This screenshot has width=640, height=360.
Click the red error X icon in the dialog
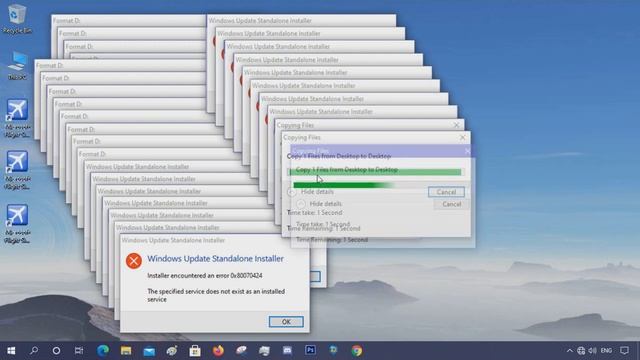(133, 261)
